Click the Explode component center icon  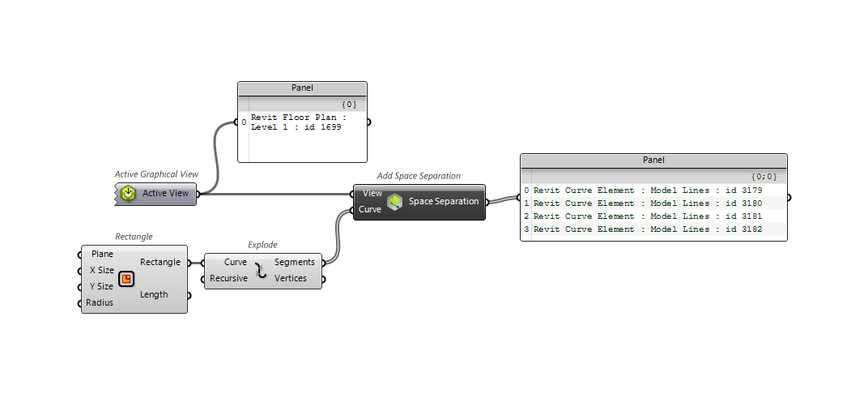coord(261,271)
